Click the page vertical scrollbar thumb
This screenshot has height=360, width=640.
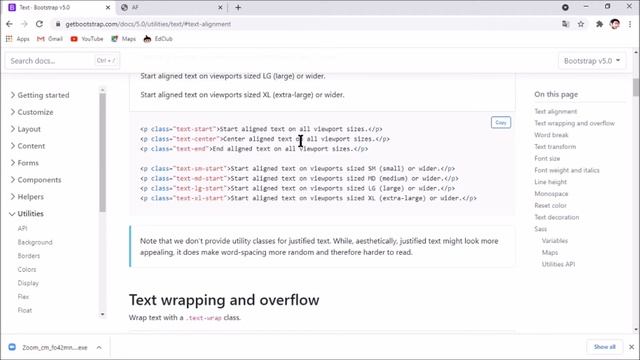[x=636, y=87]
